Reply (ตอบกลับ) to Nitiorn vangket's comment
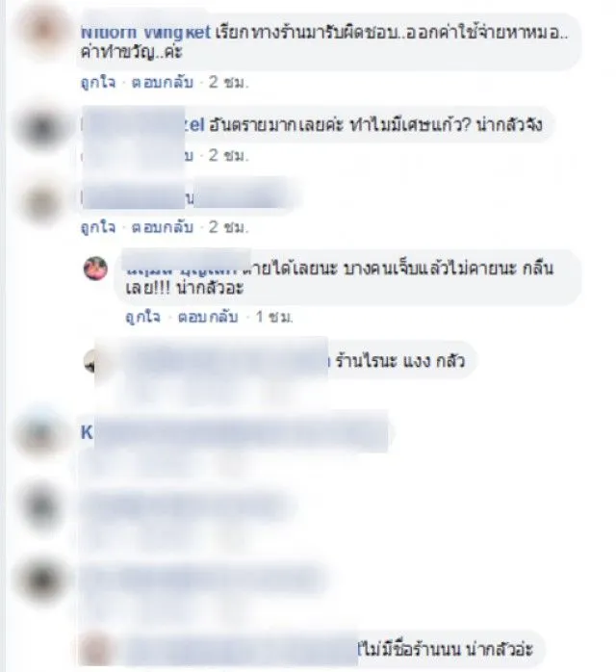 (162, 82)
